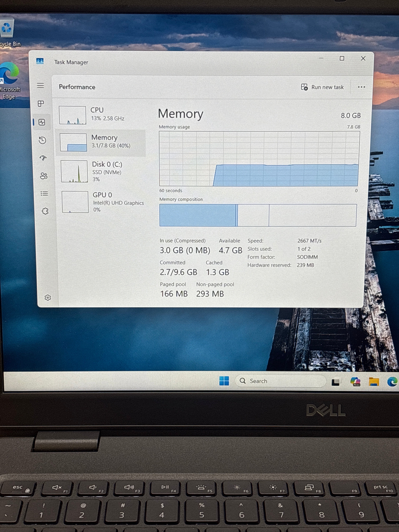
Task: Open Task Manager settings gear icon
Action: point(48,298)
